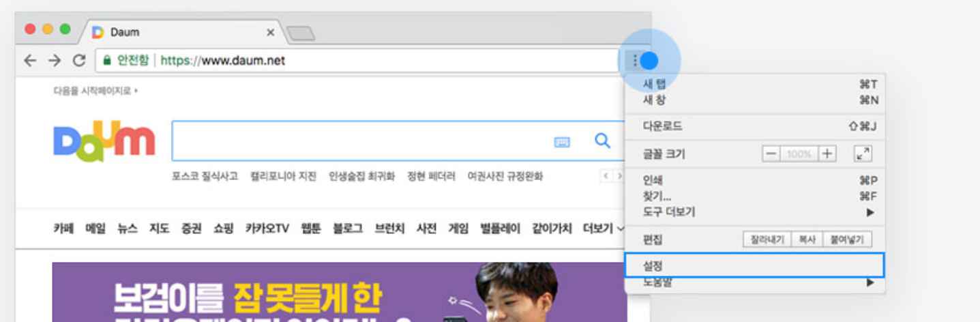Choose 새 창 from the menu
980x322 pixels.
pyautogui.click(x=755, y=100)
